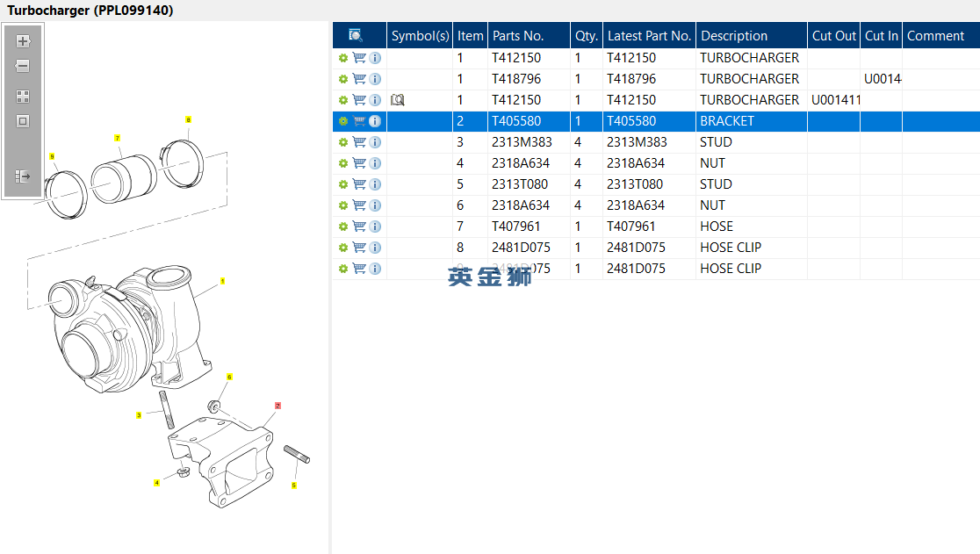Add T418796 turbocharger to cart
Viewport: 980px width, 554px height.
359,79
